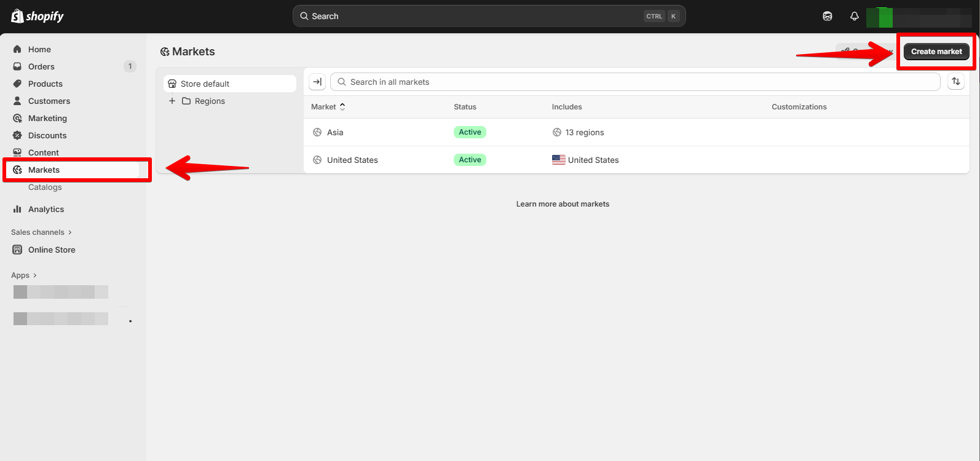Select Store default in the markets panel

[x=230, y=84]
